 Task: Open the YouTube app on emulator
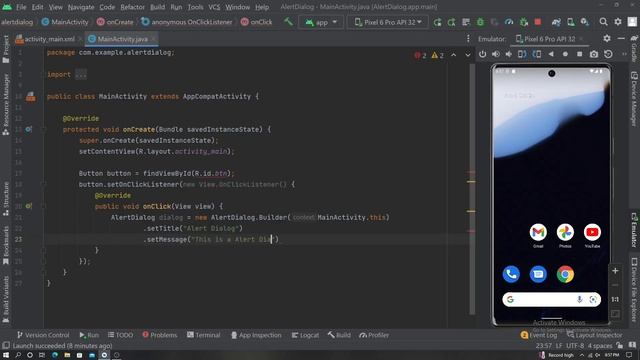point(592,235)
